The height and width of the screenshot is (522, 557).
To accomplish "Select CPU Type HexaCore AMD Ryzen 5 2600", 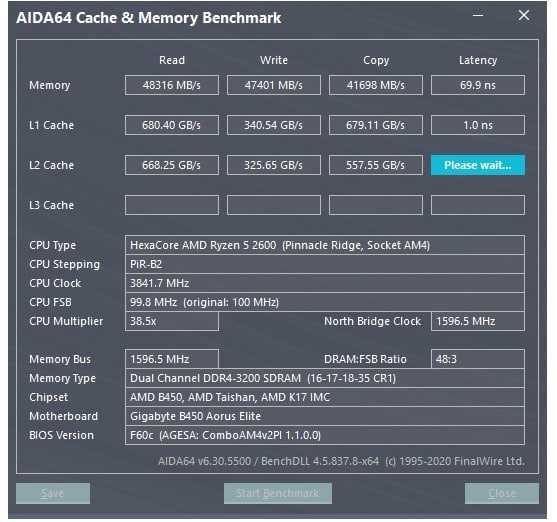I will [325, 245].
